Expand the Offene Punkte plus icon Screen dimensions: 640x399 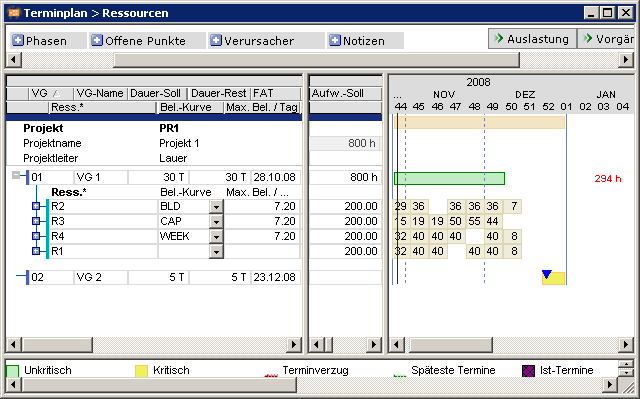point(97,40)
